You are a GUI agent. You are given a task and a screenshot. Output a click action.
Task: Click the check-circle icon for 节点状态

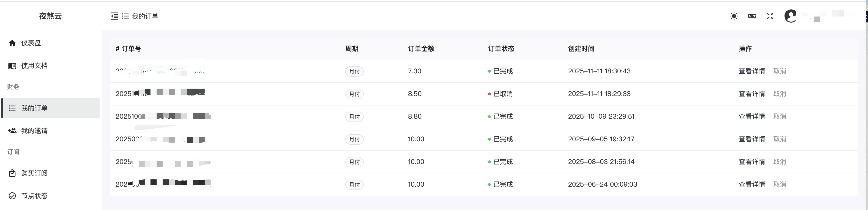[x=12, y=196]
